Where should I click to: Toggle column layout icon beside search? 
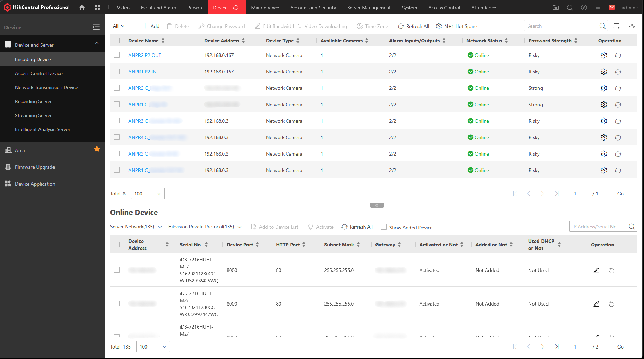(616, 26)
